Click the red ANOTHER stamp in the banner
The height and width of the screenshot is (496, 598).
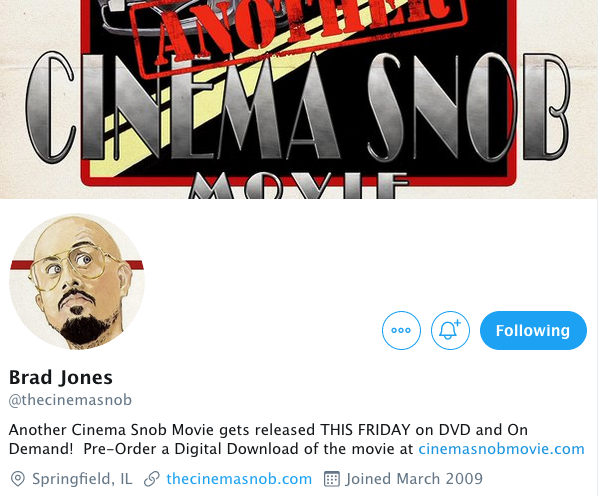point(299,29)
